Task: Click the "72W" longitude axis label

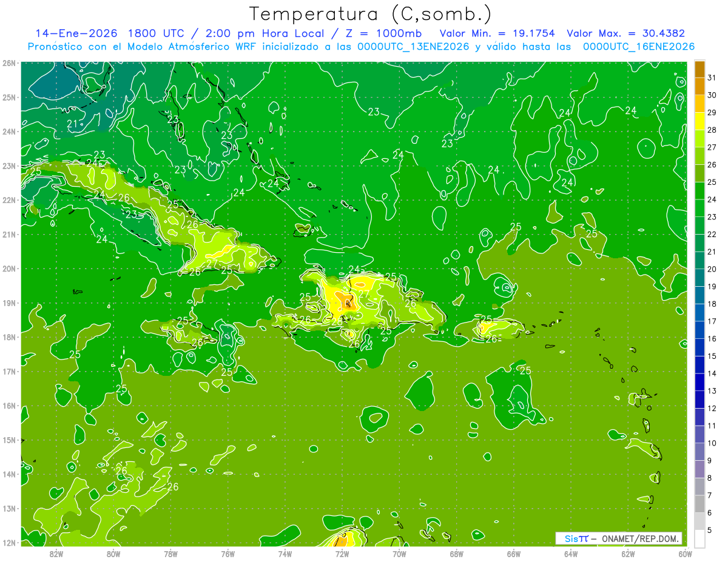Action: click(x=342, y=553)
